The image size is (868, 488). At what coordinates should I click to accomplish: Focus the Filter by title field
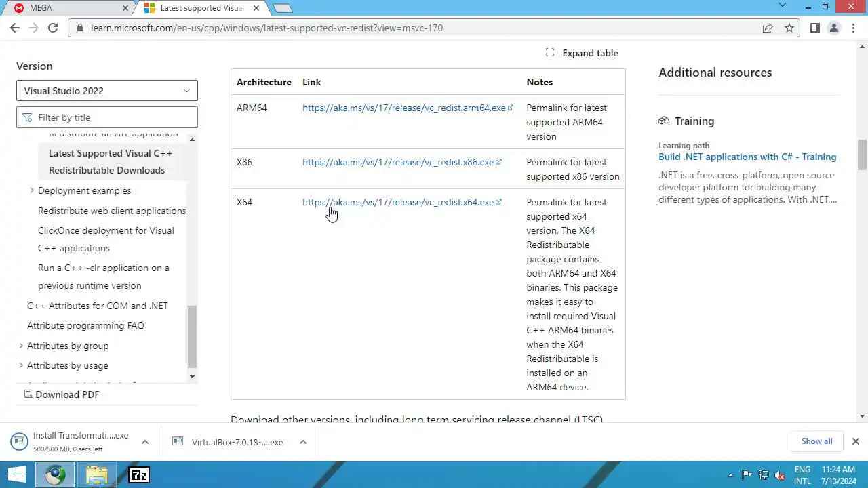[107, 117]
